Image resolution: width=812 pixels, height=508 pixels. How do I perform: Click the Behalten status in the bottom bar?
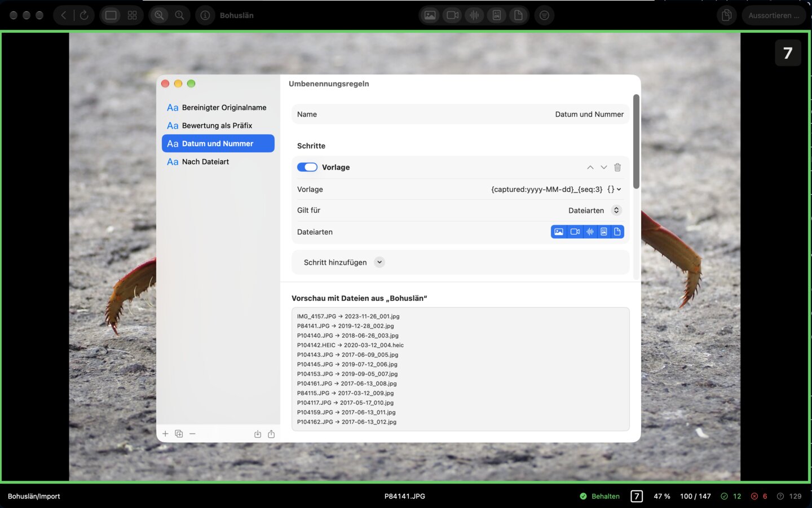pos(599,496)
